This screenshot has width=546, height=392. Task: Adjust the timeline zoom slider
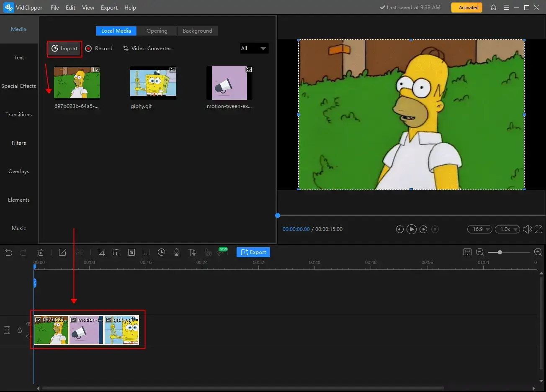click(500, 252)
